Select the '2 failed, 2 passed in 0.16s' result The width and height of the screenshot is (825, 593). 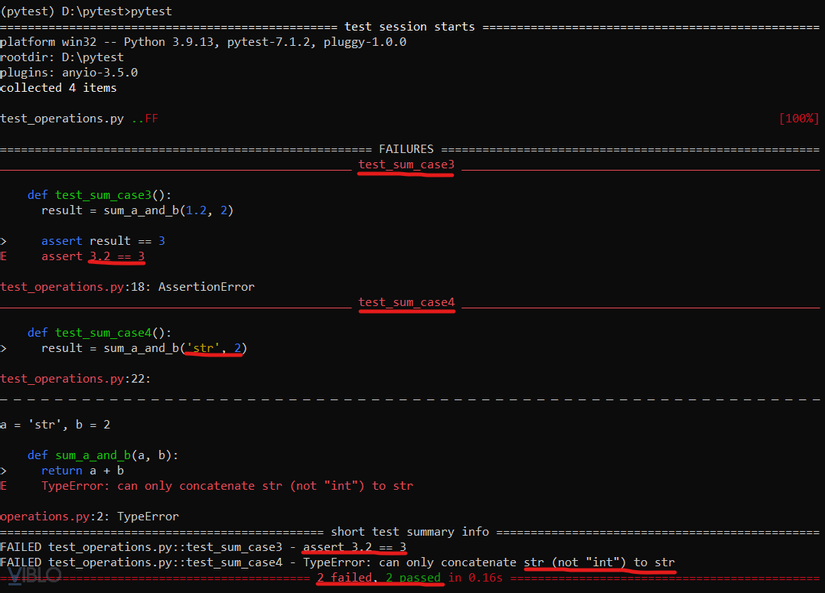coord(380,578)
